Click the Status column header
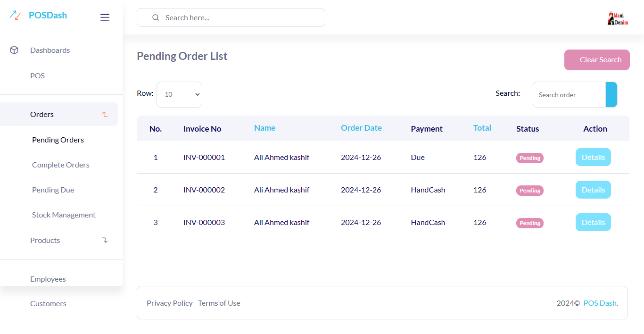The image size is (644, 334). pyautogui.click(x=528, y=129)
